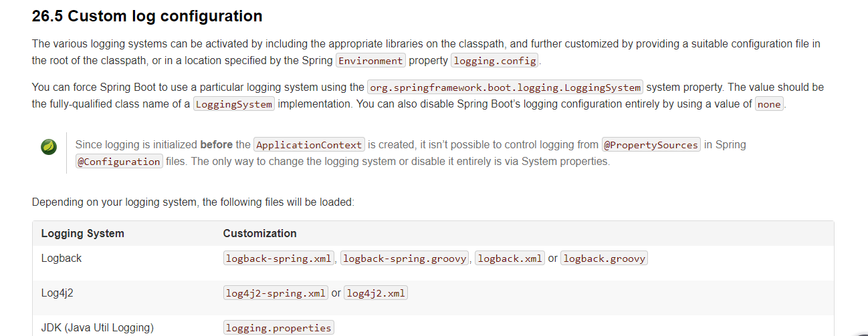Click the '@Configuration' code literal
This screenshot has height=336, width=868.
click(x=119, y=162)
